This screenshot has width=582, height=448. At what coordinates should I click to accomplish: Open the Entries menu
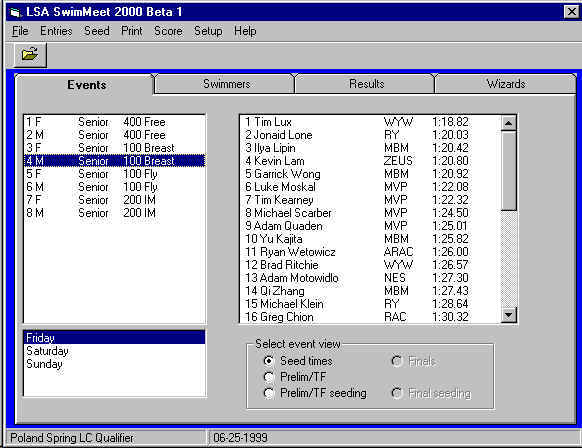coord(56,31)
